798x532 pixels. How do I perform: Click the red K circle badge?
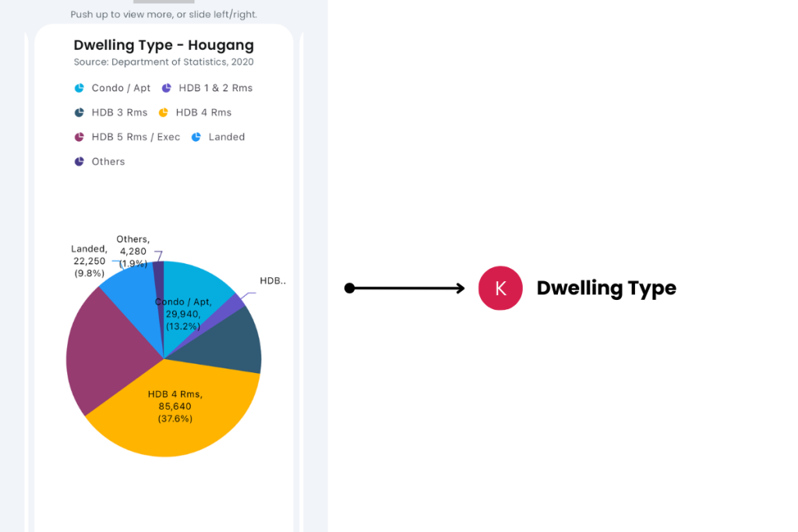[x=500, y=288]
